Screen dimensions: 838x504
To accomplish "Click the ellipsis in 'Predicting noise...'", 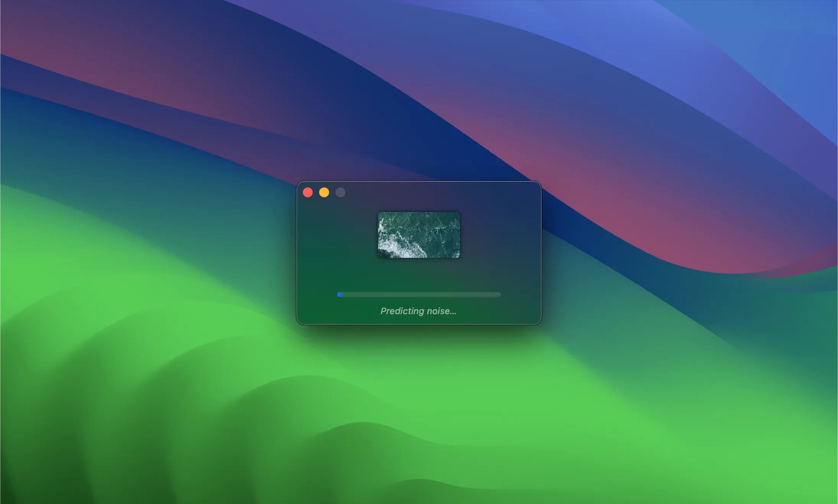I will (x=452, y=312).
